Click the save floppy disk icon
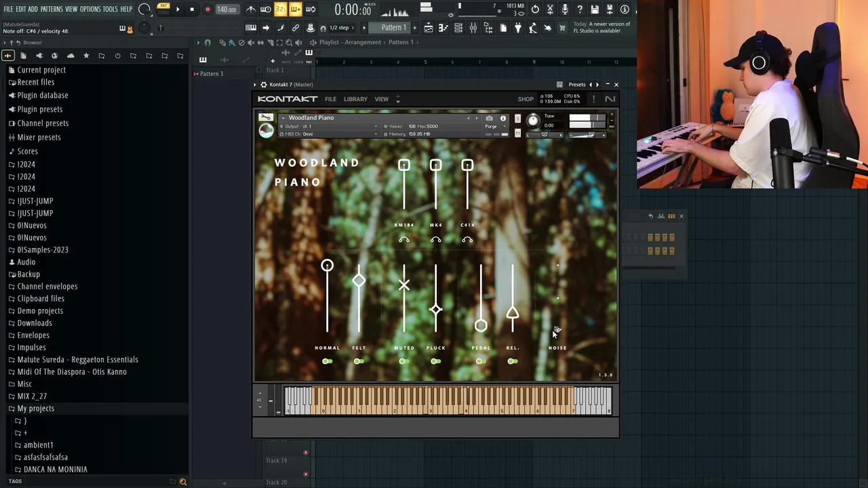Viewport: 868px width, 488px height. click(x=595, y=9)
